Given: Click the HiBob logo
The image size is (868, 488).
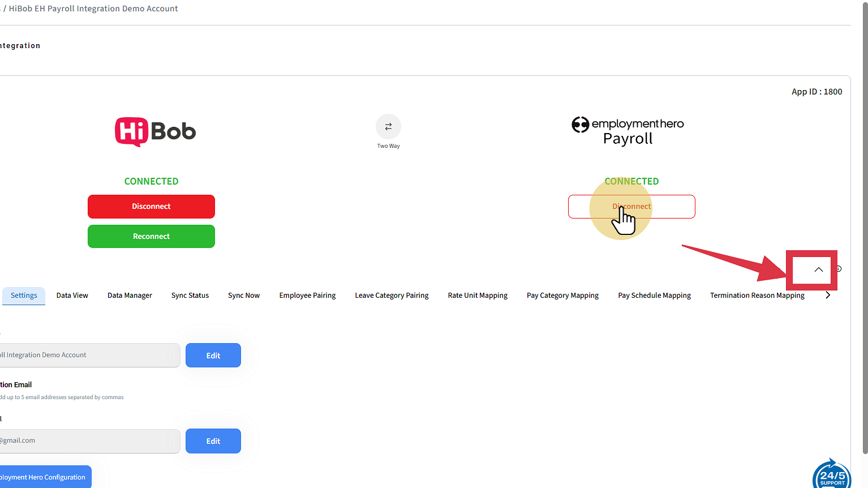Looking at the screenshot, I should [x=155, y=131].
